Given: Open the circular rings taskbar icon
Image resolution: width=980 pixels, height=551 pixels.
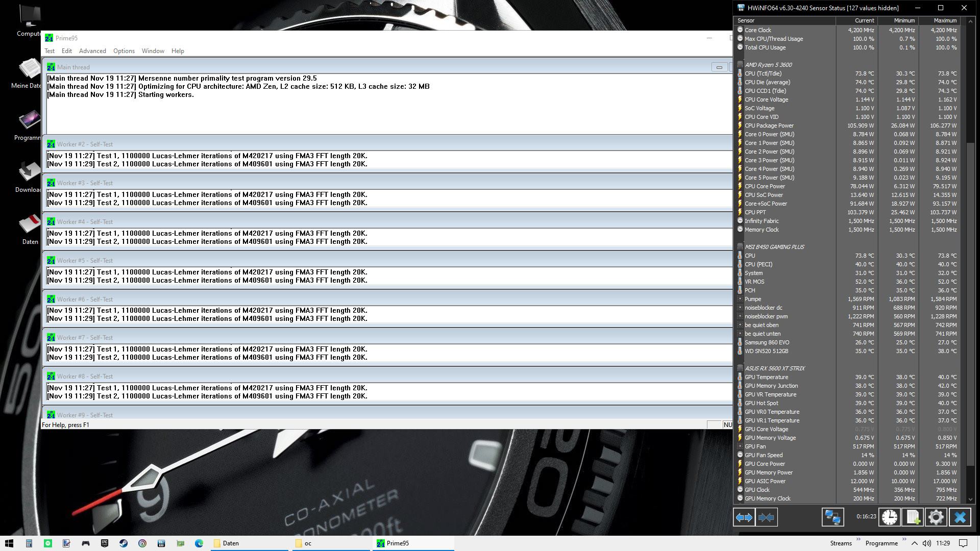Looking at the screenshot, I should [x=142, y=543].
